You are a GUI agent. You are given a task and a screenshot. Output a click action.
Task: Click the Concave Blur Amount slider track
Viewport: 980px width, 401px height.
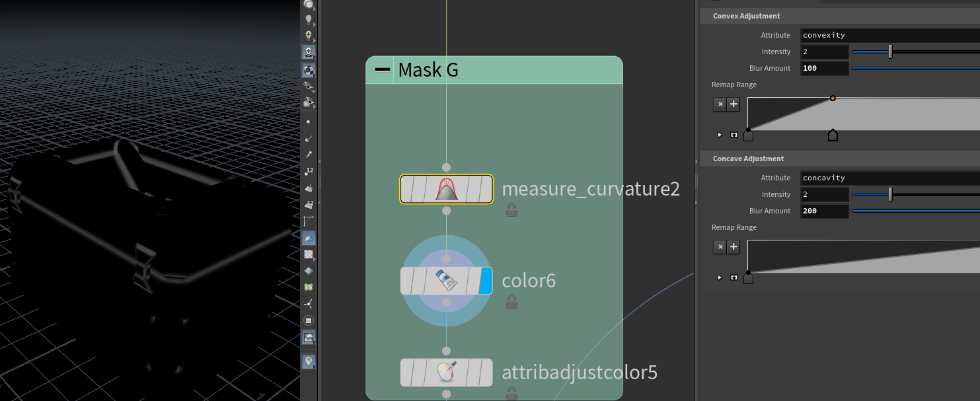[916, 211]
